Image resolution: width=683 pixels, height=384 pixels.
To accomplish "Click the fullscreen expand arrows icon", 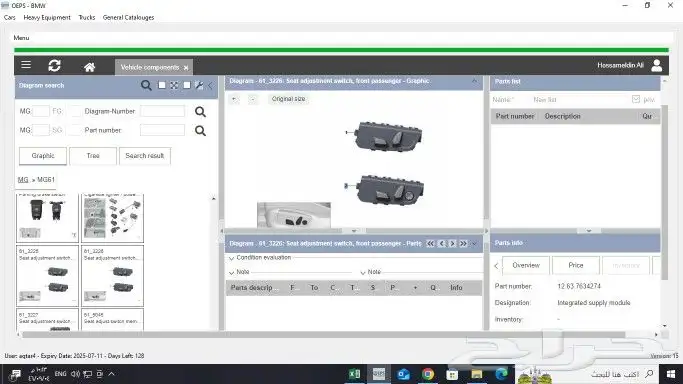I will click(x=174, y=85).
